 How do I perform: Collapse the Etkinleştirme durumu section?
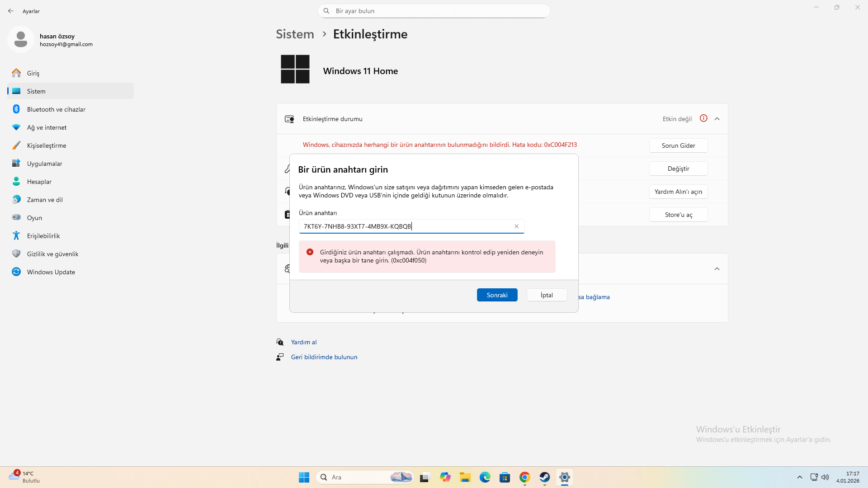[x=717, y=119]
